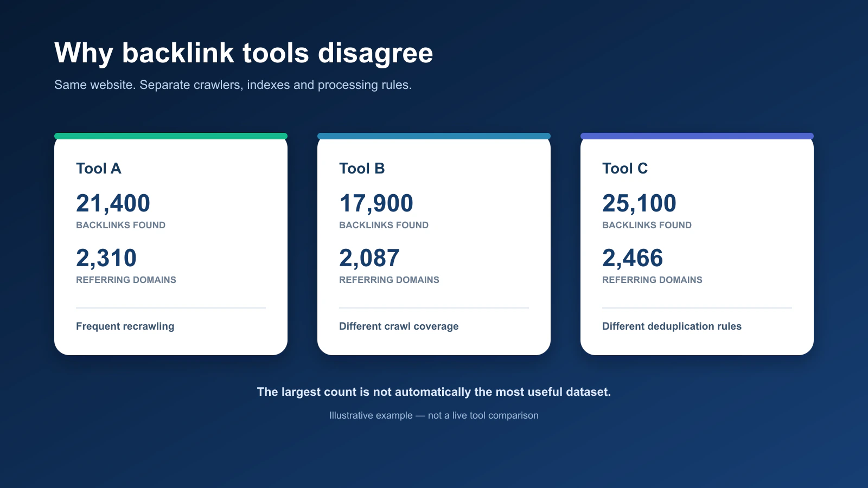Select 'REFERRING DOMAINS' label under 2,466
The image size is (868, 488).
pyautogui.click(x=652, y=280)
